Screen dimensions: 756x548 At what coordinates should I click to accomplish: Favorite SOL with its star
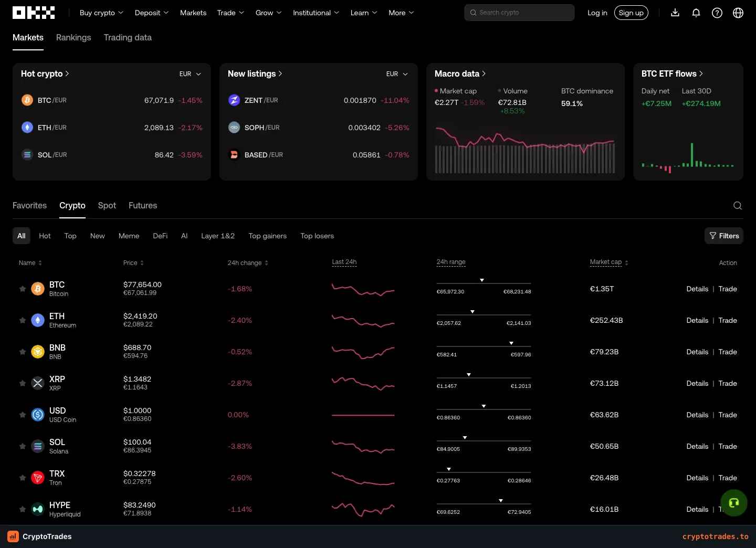(23, 446)
